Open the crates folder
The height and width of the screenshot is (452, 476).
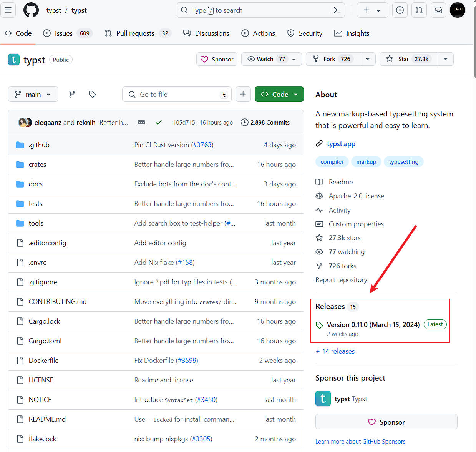(x=37, y=165)
